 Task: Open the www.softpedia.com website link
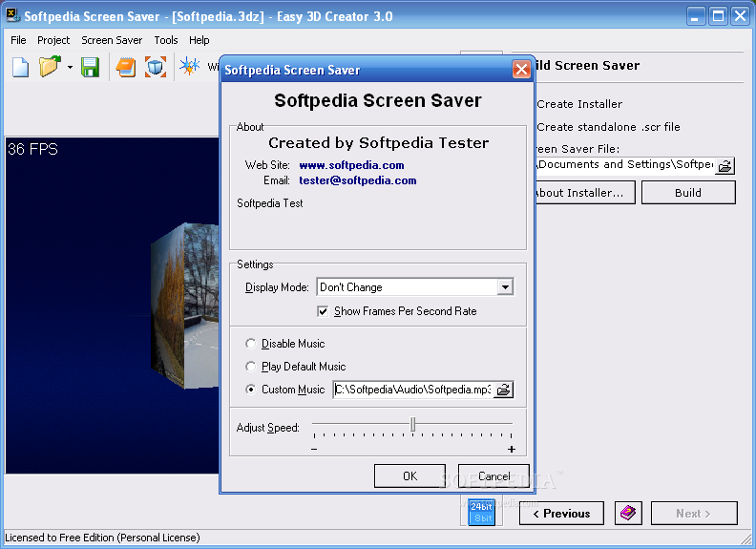351,165
